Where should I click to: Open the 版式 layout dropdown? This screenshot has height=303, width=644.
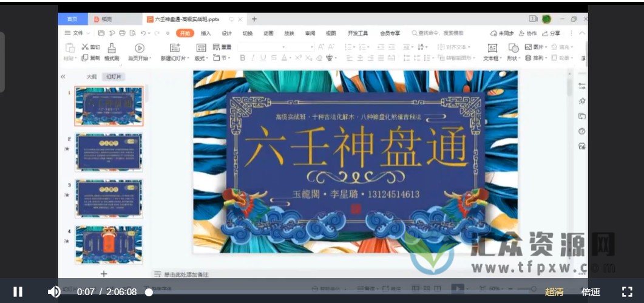202,58
